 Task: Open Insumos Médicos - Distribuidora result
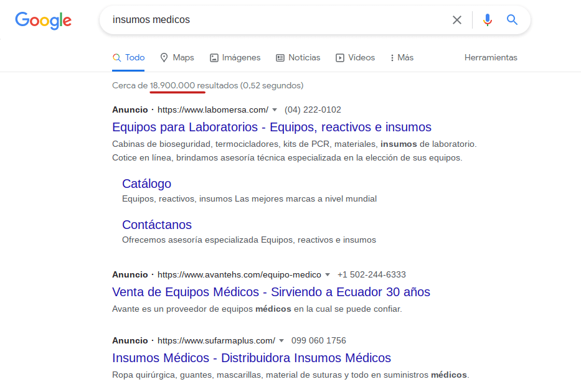(252, 358)
